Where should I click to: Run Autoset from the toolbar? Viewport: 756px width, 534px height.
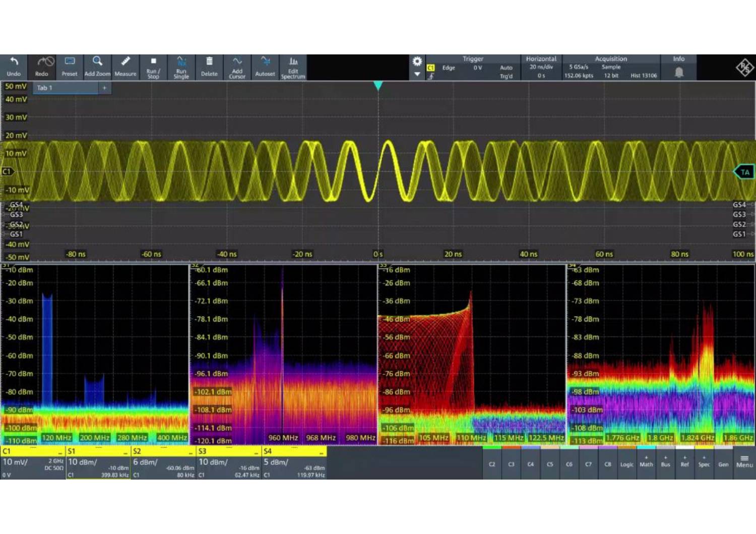[x=265, y=67]
